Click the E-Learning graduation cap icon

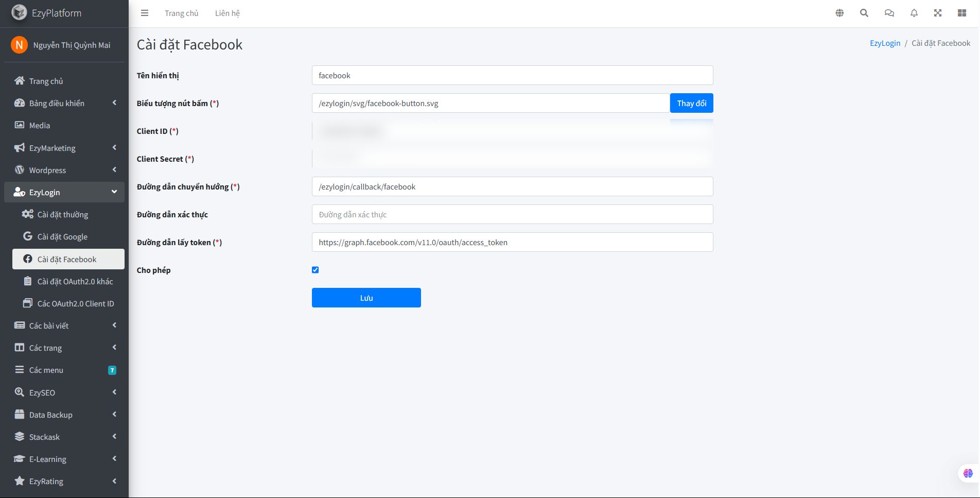[x=20, y=458]
